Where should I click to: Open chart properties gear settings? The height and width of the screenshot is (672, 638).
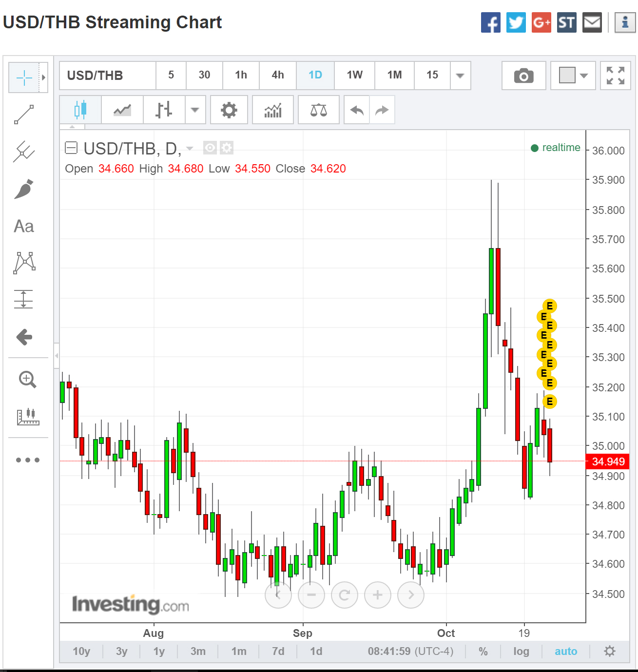point(229,110)
